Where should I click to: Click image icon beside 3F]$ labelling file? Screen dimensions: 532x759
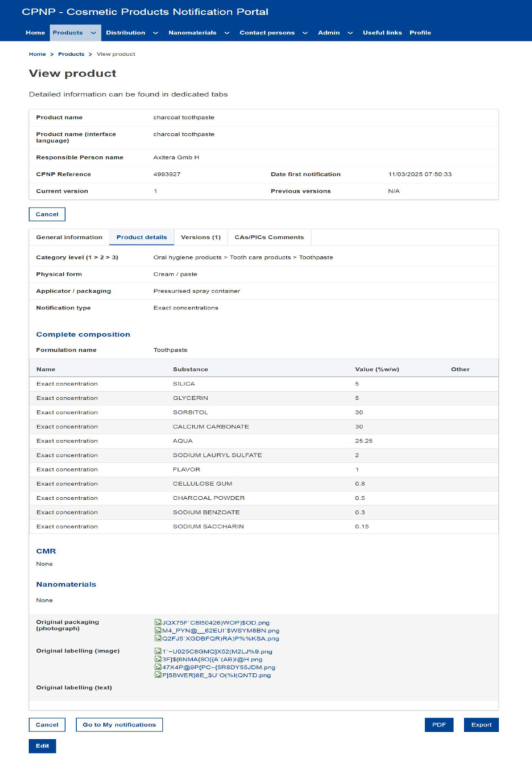pyautogui.click(x=157, y=659)
